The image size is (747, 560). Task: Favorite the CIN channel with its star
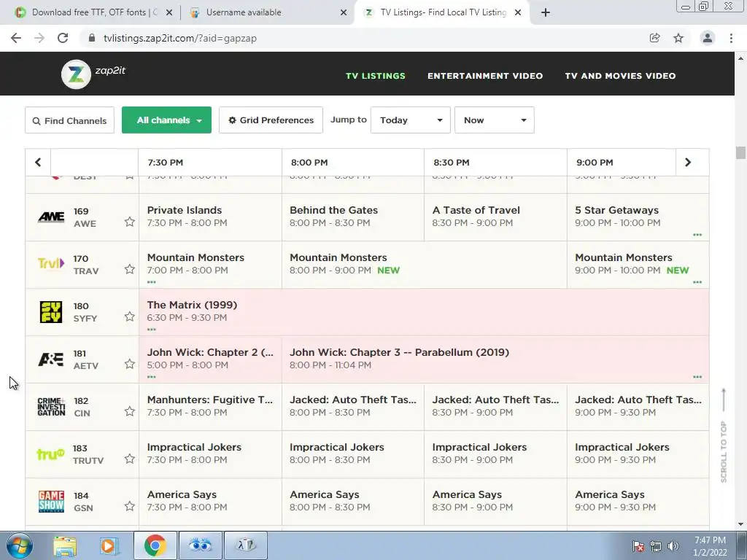pos(130,411)
